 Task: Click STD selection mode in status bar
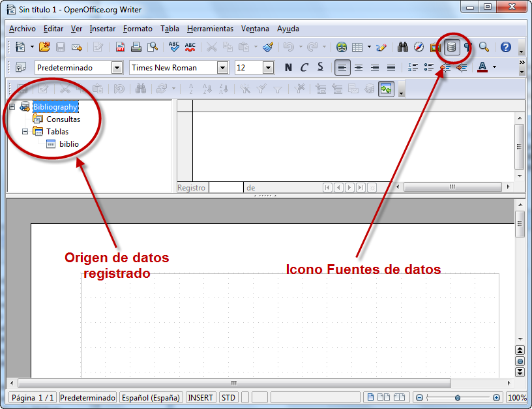(228, 397)
